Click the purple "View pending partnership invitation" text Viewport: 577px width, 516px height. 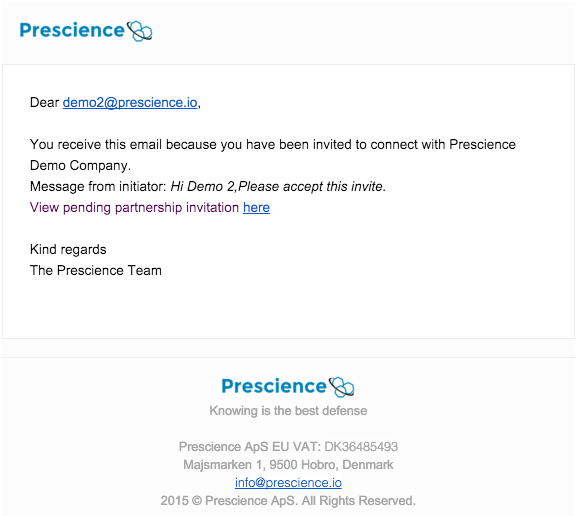(134, 208)
